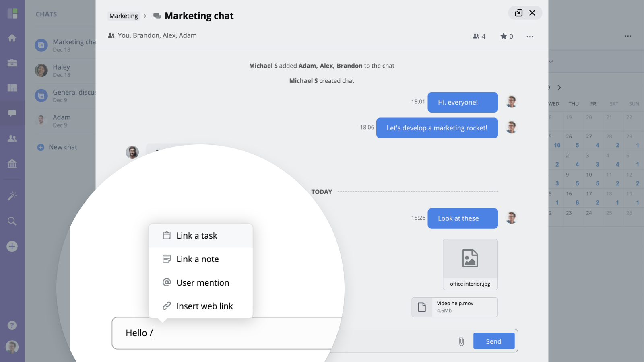644x362 pixels.
Task: Open the briefcase projects icon in sidebar
Action: (x=12, y=63)
